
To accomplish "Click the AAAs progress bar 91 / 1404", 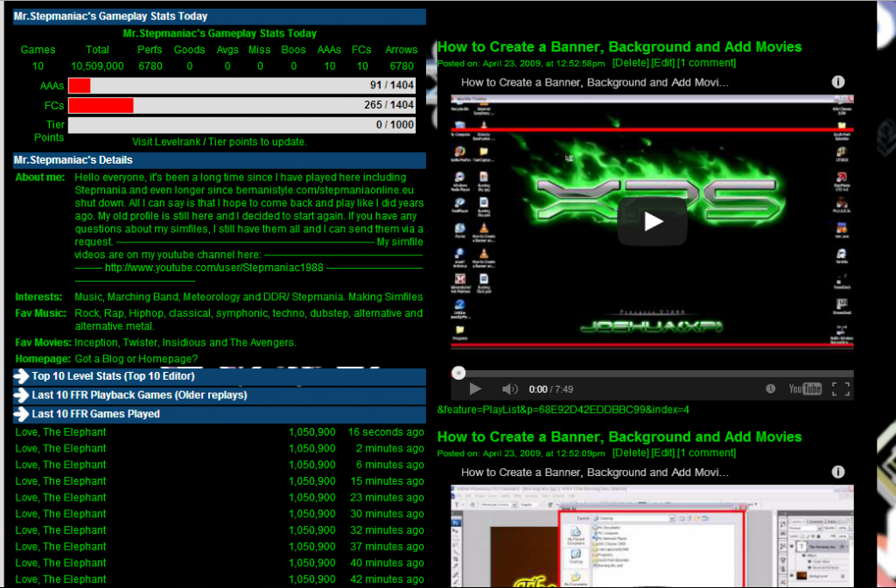I will click(241, 86).
